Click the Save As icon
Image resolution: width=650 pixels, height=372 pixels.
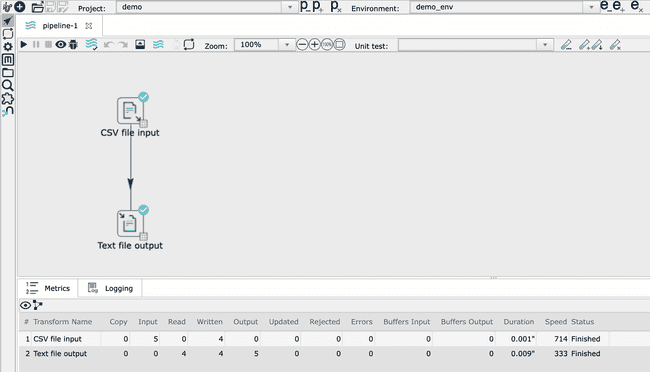63,7
